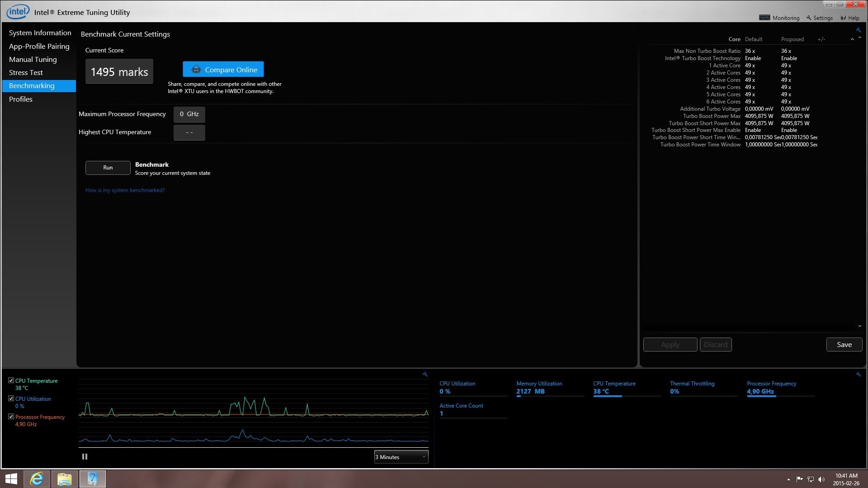Click the Discard button
Image resolution: width=868 pixels, height=488 pixels.
pyautogui.click(x=716, y=345)
